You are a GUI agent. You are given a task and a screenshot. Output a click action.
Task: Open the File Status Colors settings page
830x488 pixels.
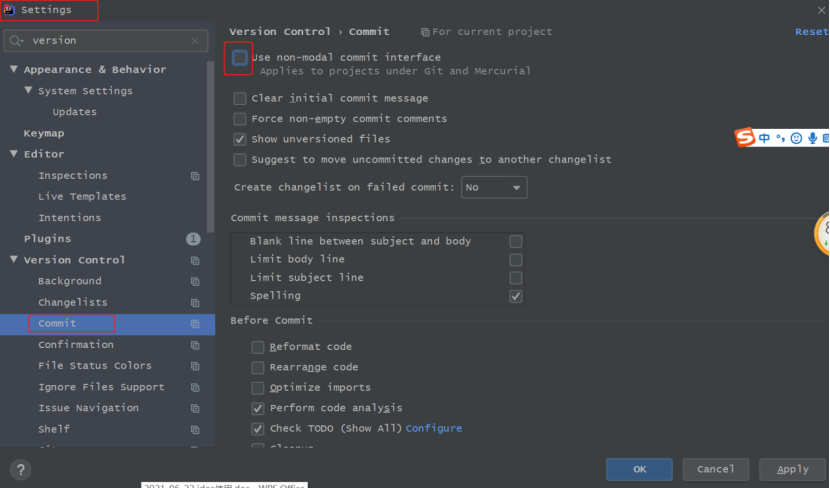click(95, 366)
